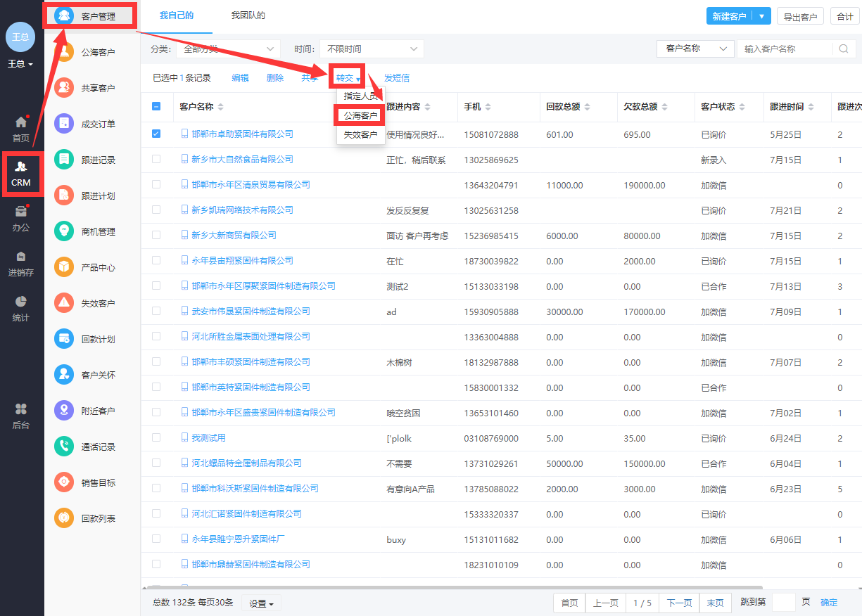This screenshot has width=862, height=616.
Task: Open the 首页 home icon
Action: click(21, 122)
